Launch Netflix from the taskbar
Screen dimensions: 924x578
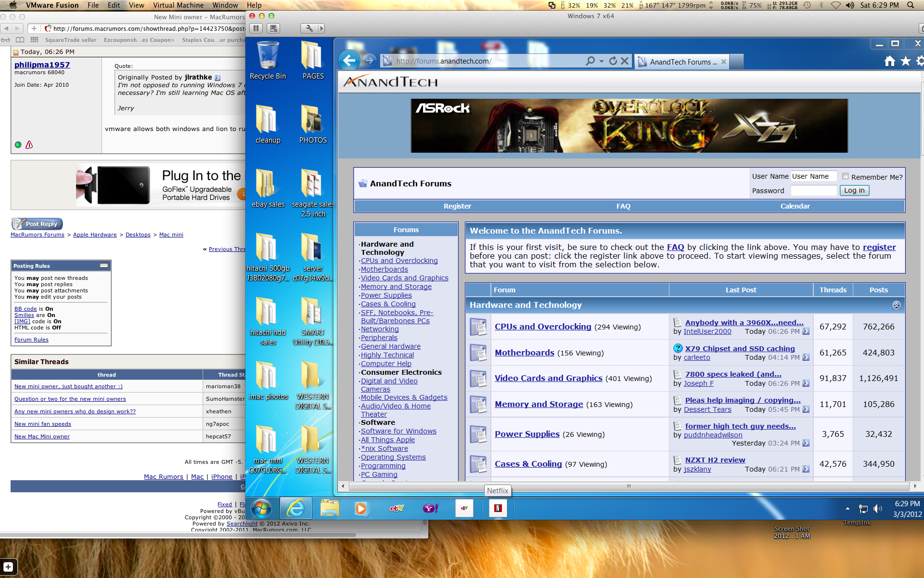498,508
